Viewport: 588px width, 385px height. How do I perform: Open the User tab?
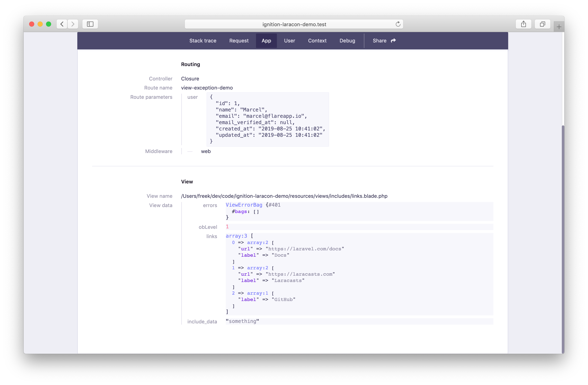click(289, 40)
